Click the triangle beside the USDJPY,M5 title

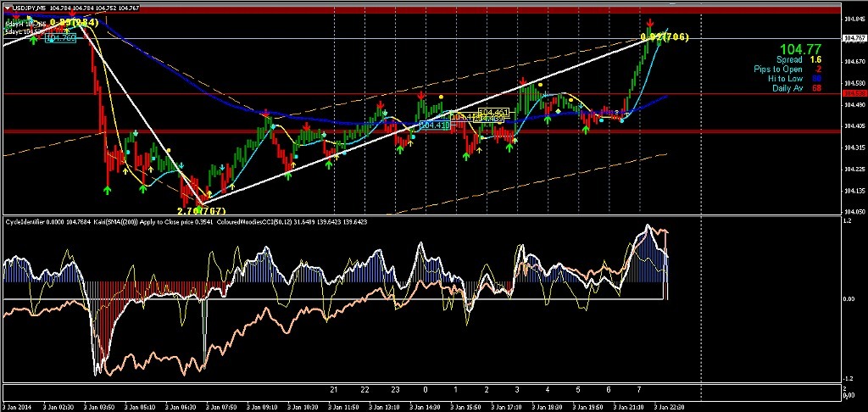tap(8, 8)
